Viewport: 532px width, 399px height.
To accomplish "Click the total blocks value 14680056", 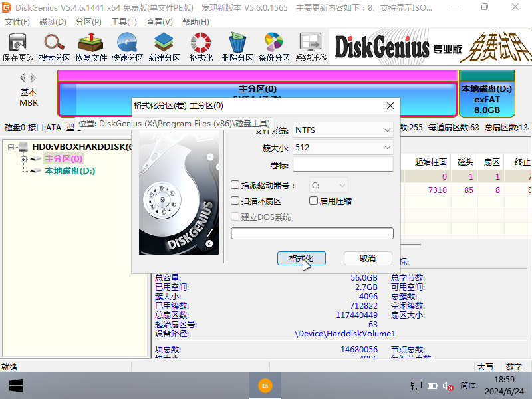I will [x=359, y=350].
